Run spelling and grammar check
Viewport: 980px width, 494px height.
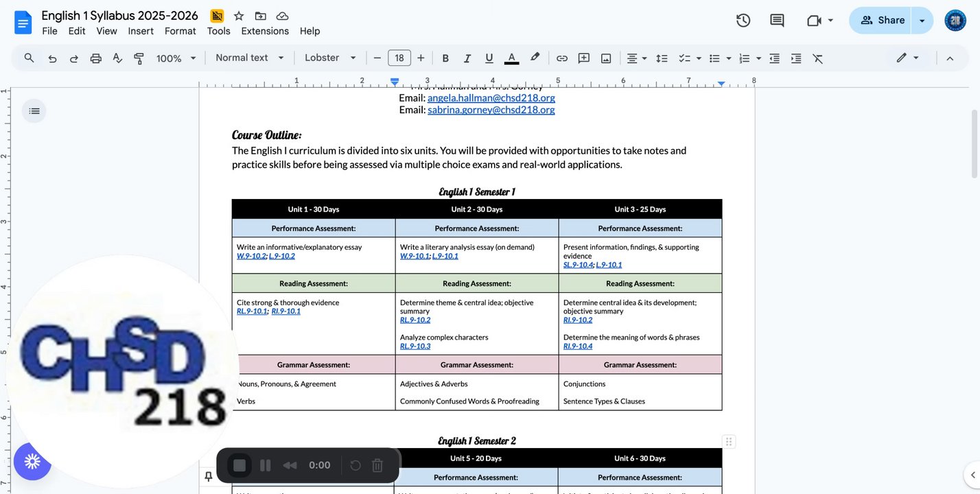click(x=117, y=58)
